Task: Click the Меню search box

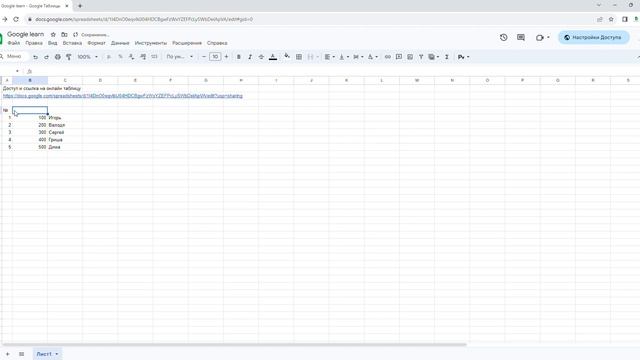Action: click(x=13, y=56)
